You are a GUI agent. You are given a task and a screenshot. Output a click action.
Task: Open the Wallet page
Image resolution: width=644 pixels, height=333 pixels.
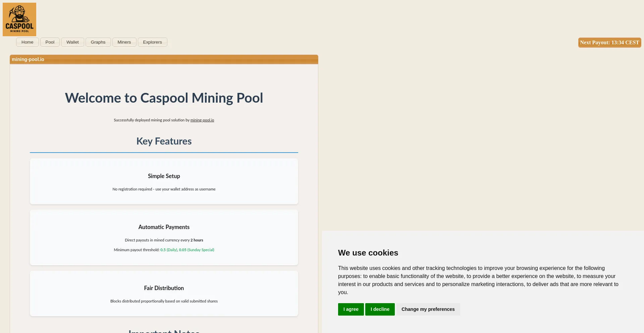72,42
